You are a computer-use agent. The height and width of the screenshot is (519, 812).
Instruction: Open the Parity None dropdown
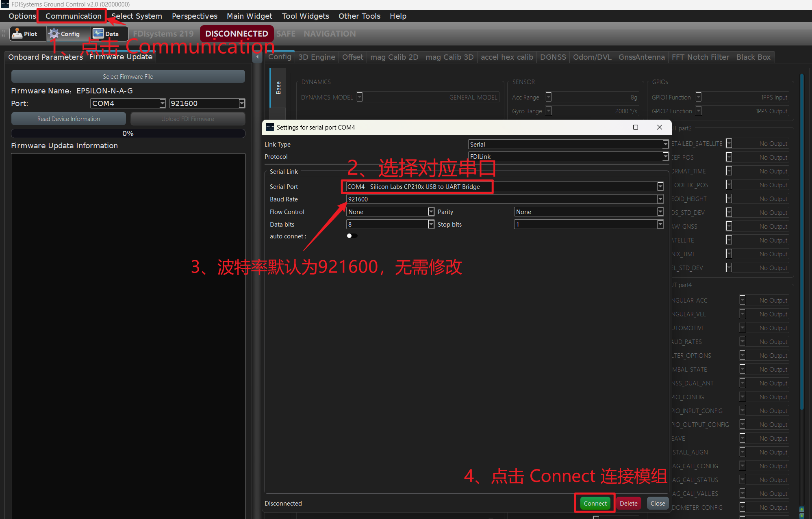point(589,212)
